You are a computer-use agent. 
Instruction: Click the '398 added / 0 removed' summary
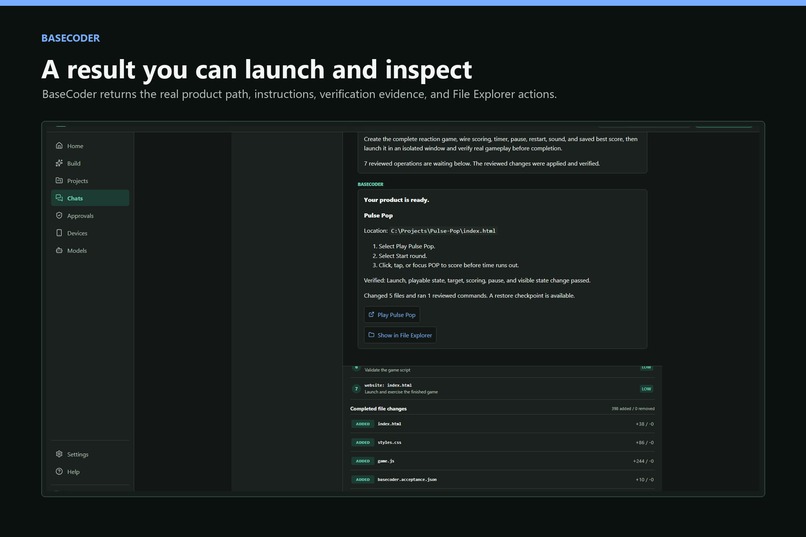click(x=633, y=409)
